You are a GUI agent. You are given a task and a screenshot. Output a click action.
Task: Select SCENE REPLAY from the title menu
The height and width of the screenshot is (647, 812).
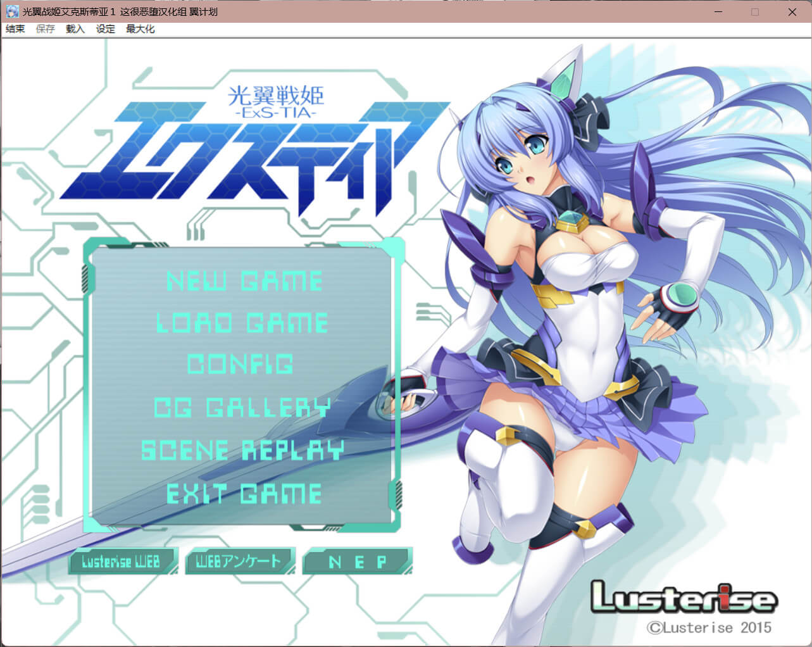click(x=242, y=450)
